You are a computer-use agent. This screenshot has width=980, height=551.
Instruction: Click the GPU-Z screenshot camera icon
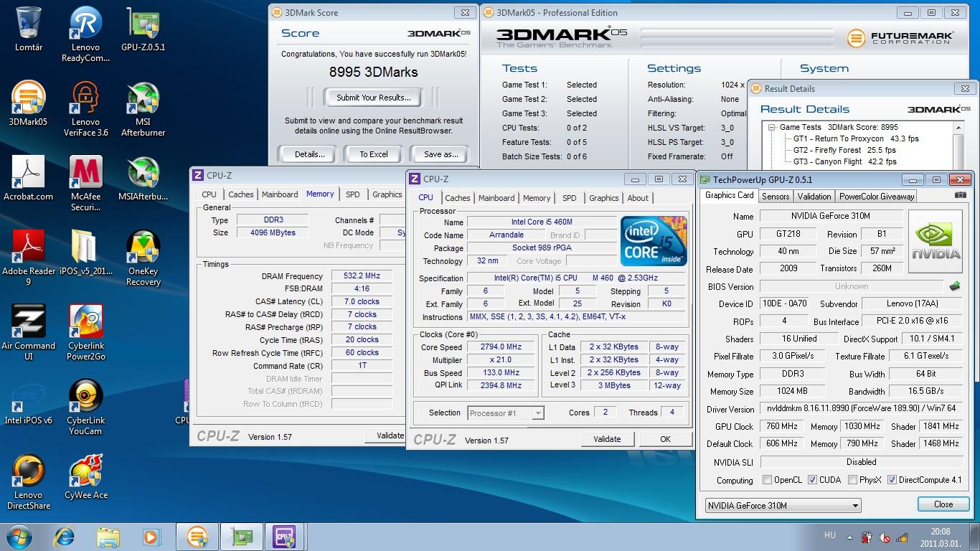960,195
